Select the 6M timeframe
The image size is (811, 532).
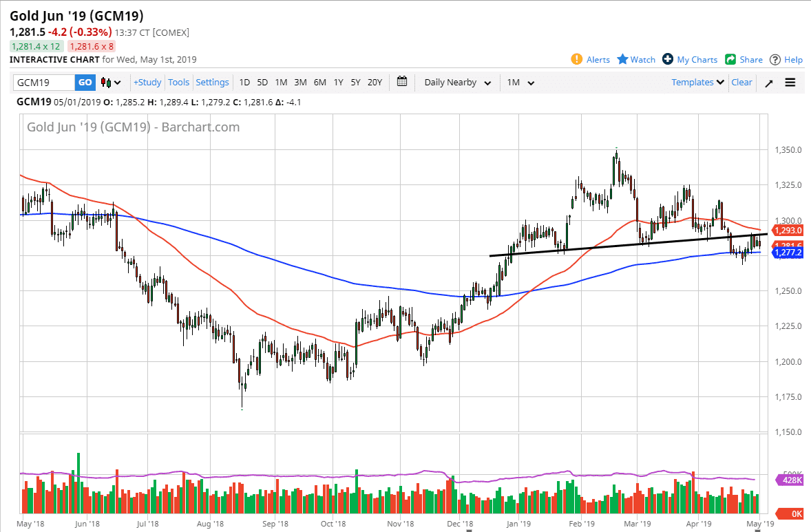319,82
